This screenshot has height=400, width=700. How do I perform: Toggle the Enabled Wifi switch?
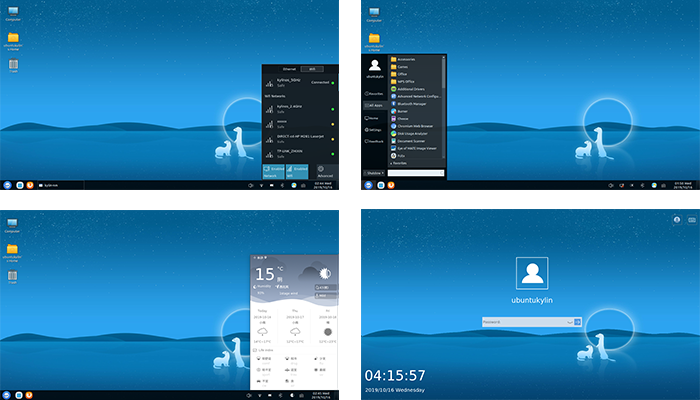pos(299,171)
